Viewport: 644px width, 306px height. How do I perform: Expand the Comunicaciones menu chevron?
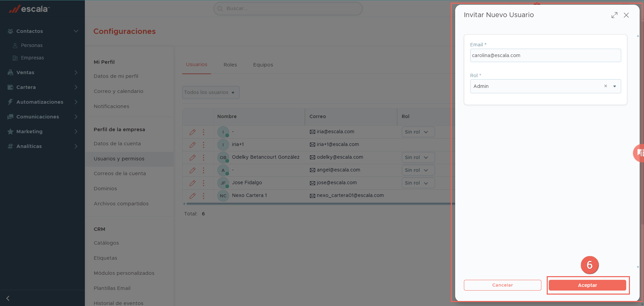click(x=76, y=117)
